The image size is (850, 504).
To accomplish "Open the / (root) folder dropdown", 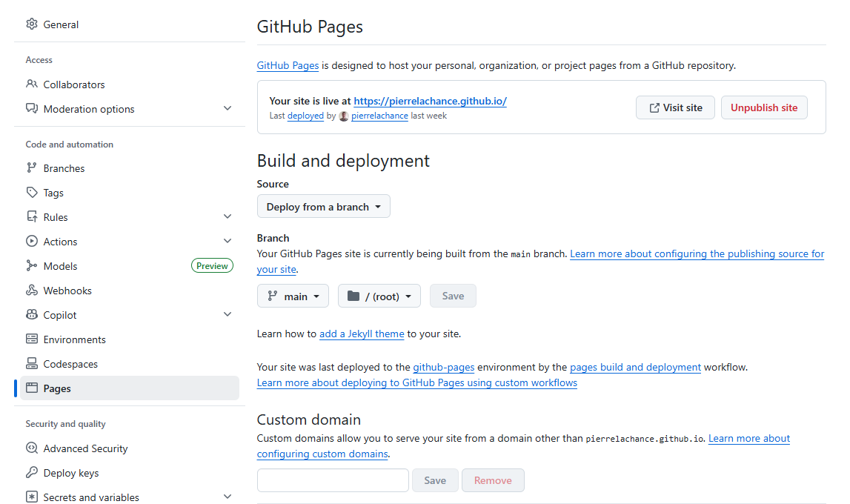I will [379, 296].
